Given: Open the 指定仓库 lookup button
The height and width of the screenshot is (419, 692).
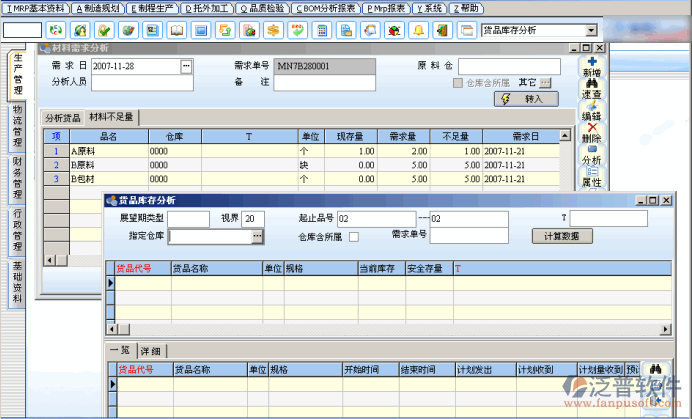Looking at the screenshot, I should click(x=257, y=237).
